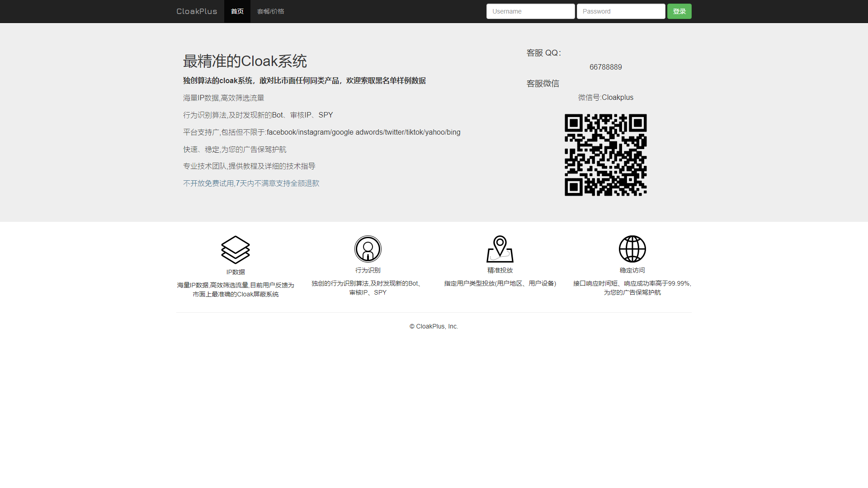Click the © CloakPlus, Inc. footer text
The height and width of the screenshot is (488, 868).
pyautogui.click(x=434, y=326)
